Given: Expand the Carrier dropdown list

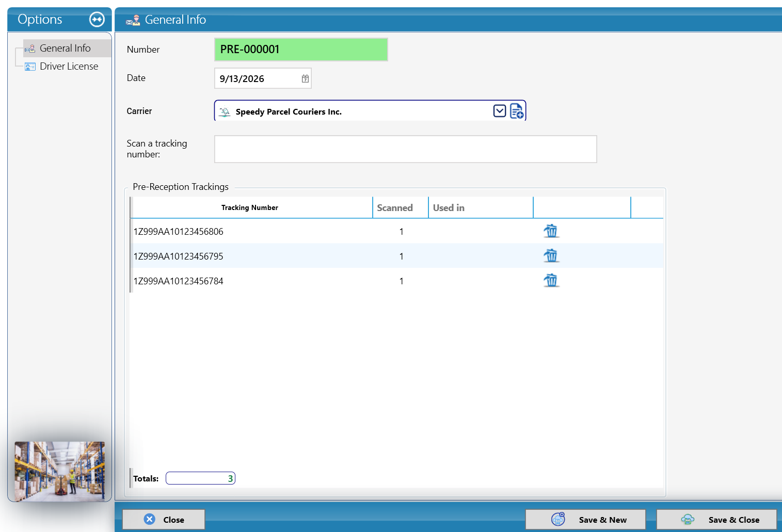Looking at the screenshot, I should click(500, 111).
